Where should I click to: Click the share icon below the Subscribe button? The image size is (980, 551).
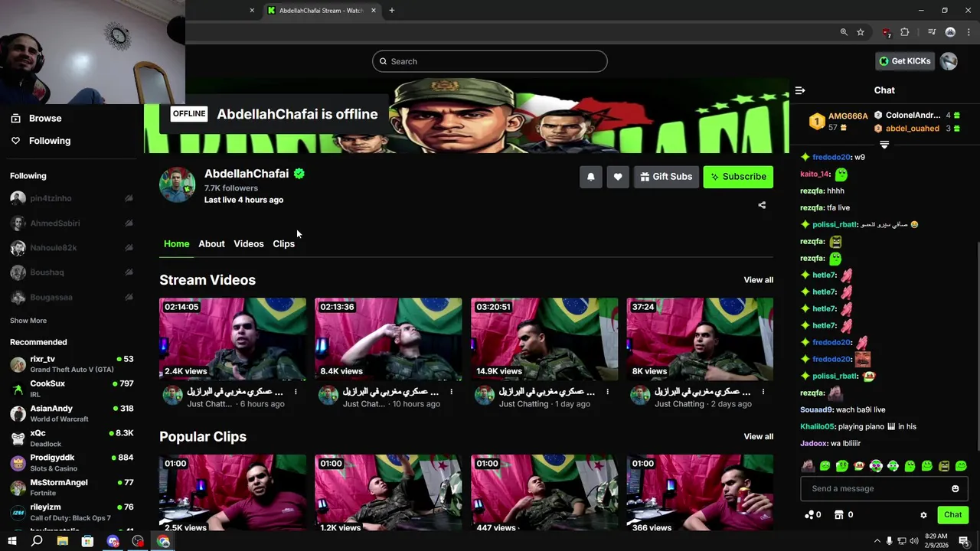click(x=762, y=205)
